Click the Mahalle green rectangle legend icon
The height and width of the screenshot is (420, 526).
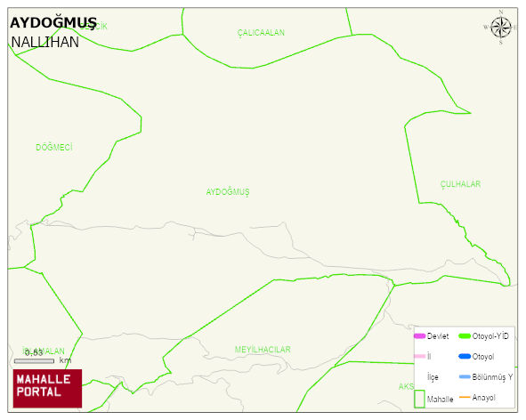[419, 399]
